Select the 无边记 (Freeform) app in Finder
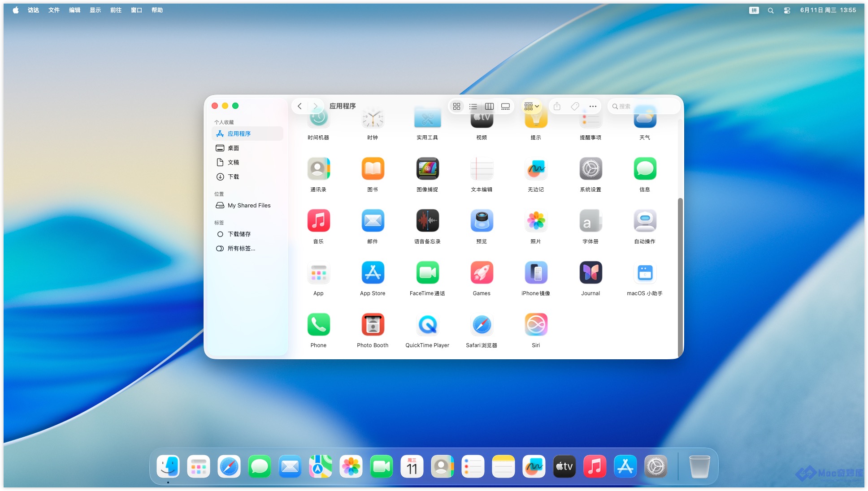The image size is (868, 491). click(x=536, y=169)
